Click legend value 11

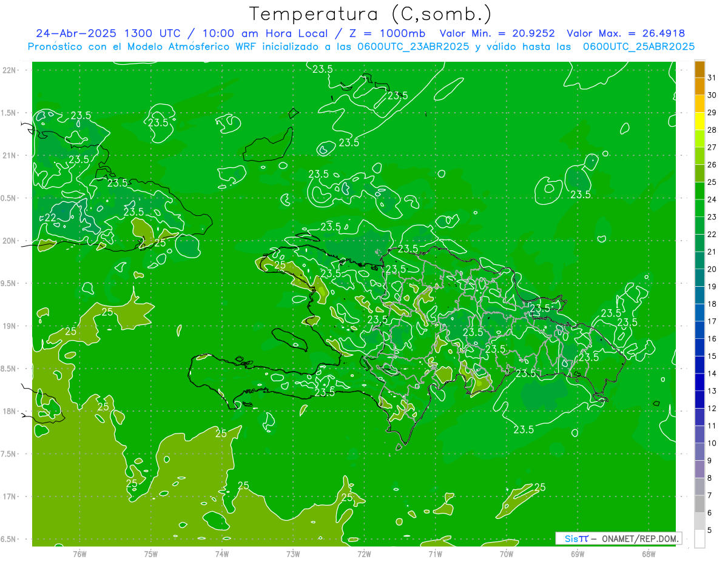tap(712, 426)
